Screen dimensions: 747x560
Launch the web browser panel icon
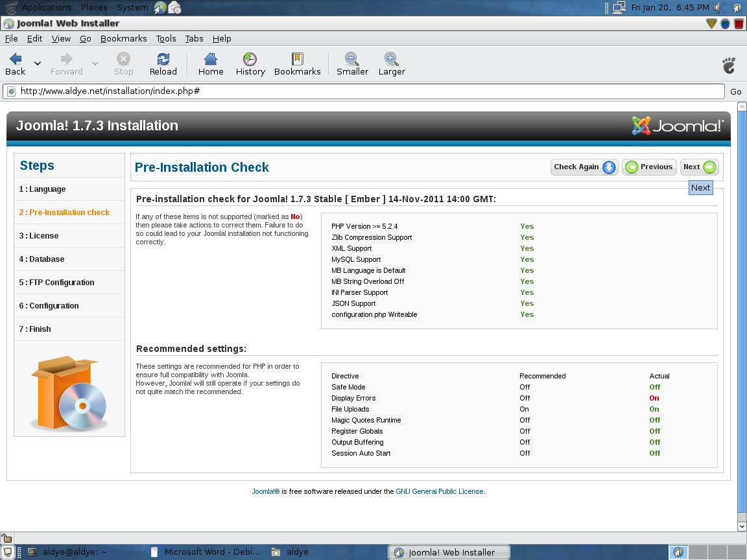click(160, 8)
